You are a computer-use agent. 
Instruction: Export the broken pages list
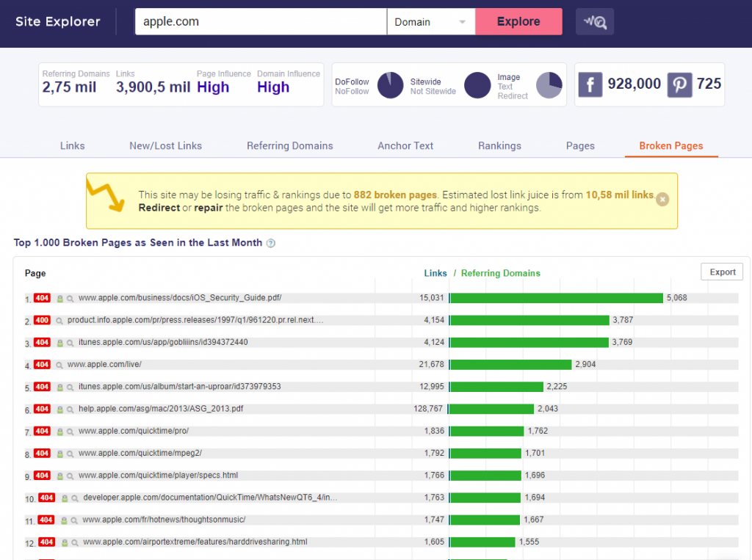coord(723,272)
